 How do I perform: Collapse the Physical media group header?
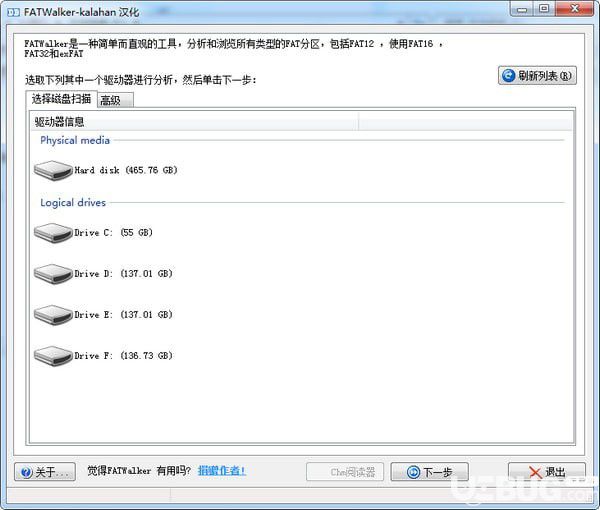click(75, 140)
